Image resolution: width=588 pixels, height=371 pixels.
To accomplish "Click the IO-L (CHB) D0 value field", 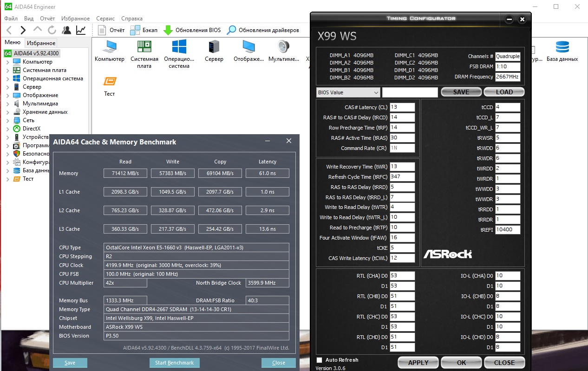I will [x=508, y=296].
